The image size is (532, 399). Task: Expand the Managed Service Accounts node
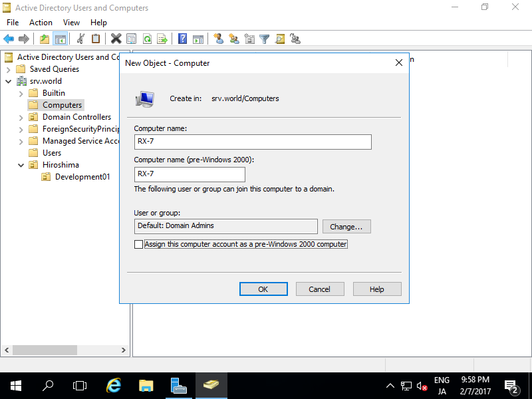tap(21, 142)
